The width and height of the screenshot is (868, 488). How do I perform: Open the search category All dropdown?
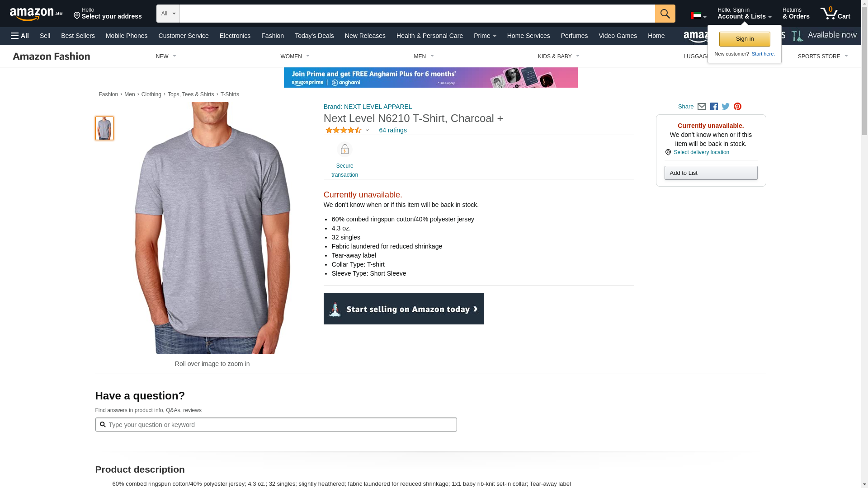(x=168, y=14)
